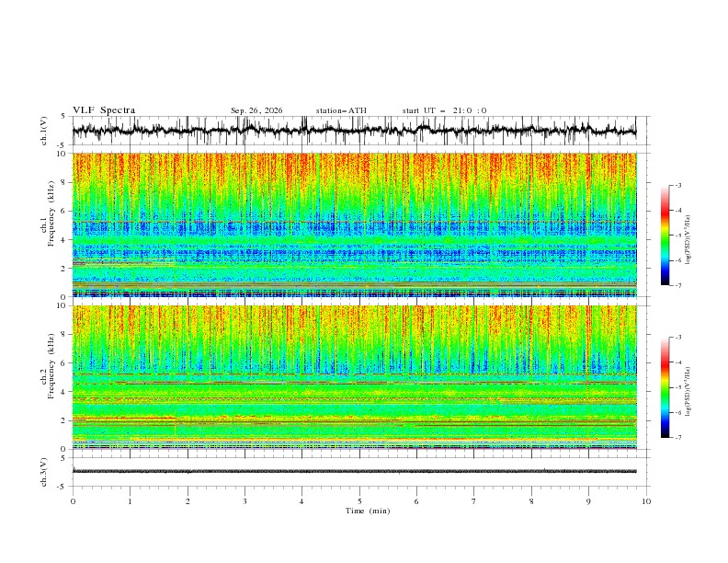Screen dimensions: 728x563
Task: Click time axis tick labeled 7
Action: tap(474, 501)
